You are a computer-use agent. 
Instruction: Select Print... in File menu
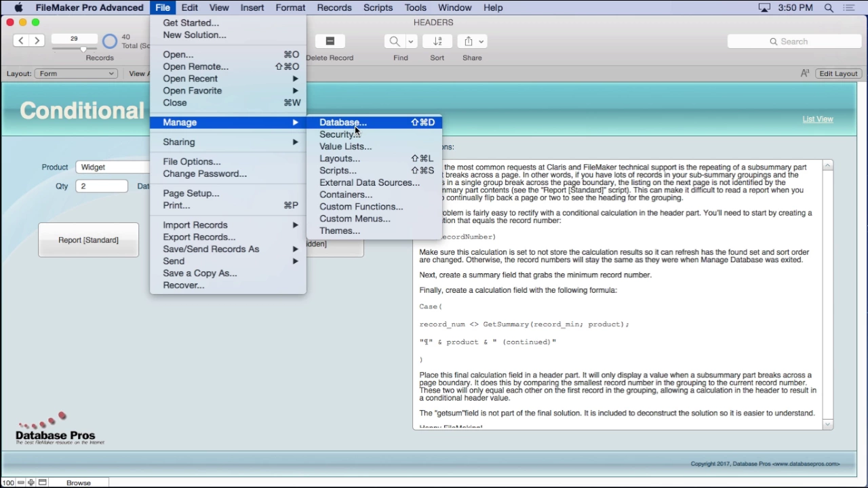[x=229, y=205]
